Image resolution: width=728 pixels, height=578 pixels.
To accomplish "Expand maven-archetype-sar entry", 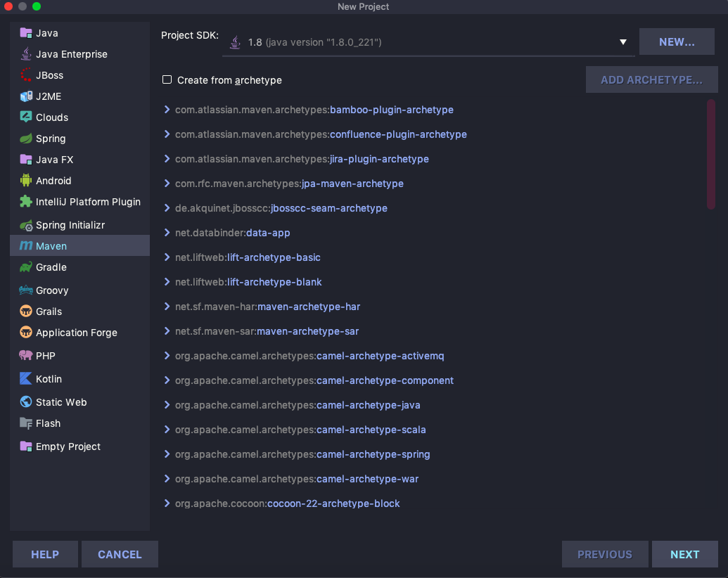I will 167,331.
